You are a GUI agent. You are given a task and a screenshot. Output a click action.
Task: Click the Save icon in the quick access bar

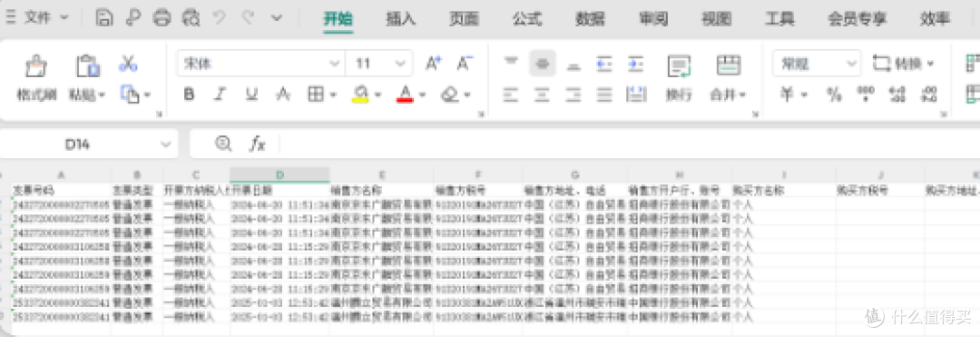[103, 17]
